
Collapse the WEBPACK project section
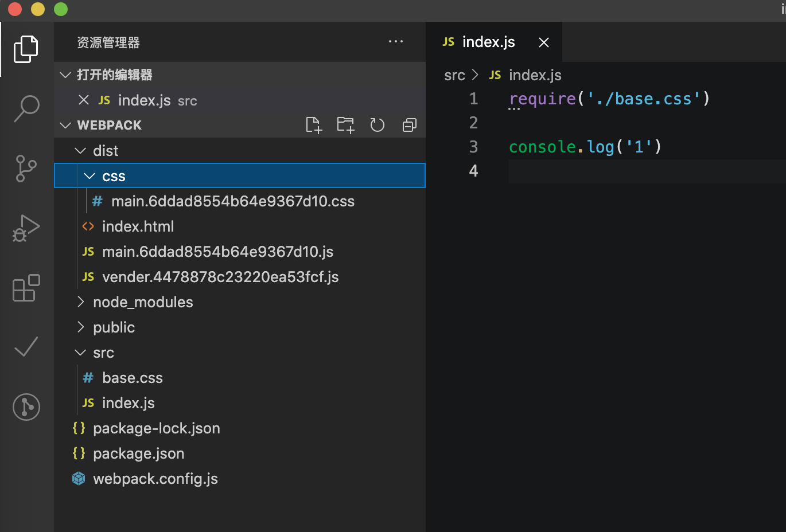coord(65,126)
